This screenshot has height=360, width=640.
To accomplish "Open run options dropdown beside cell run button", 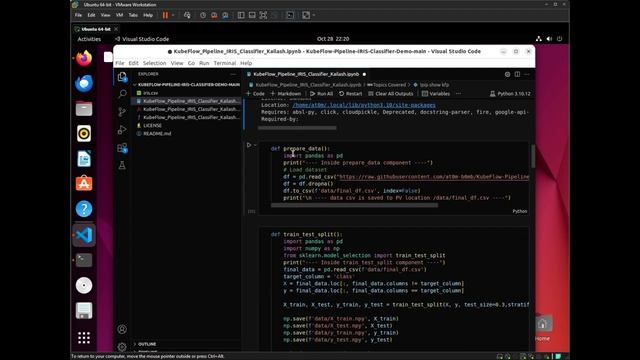I will (x=255, y=145).
